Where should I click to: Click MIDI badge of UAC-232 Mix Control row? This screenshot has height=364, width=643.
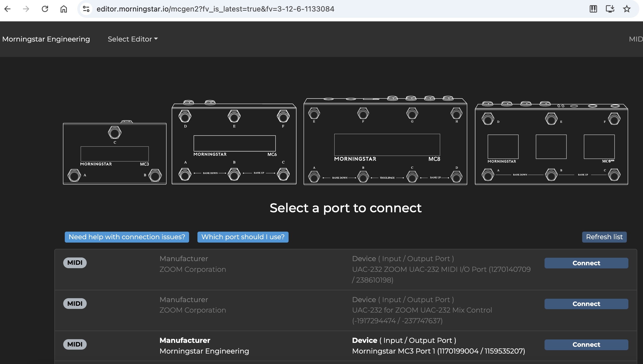[75, 304]
